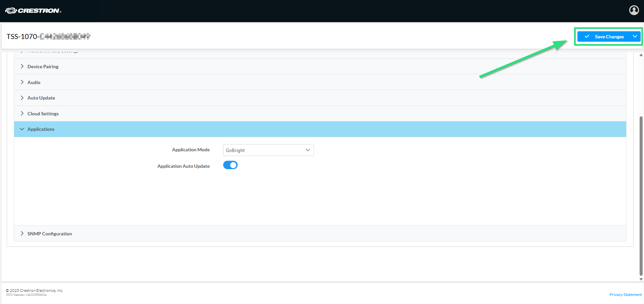Click the Device Pairing chevron icon
The image size is (644, 304).
click(x=22, y=66)
